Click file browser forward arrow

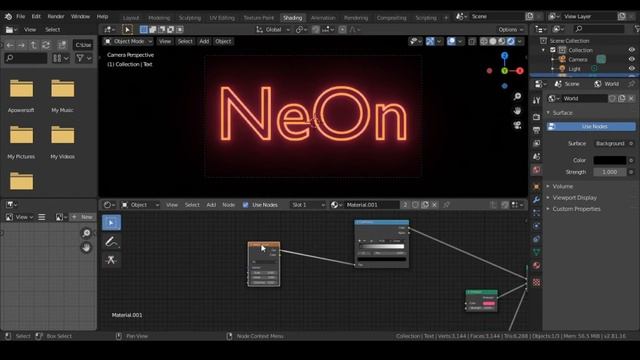[x=21, y=45]
